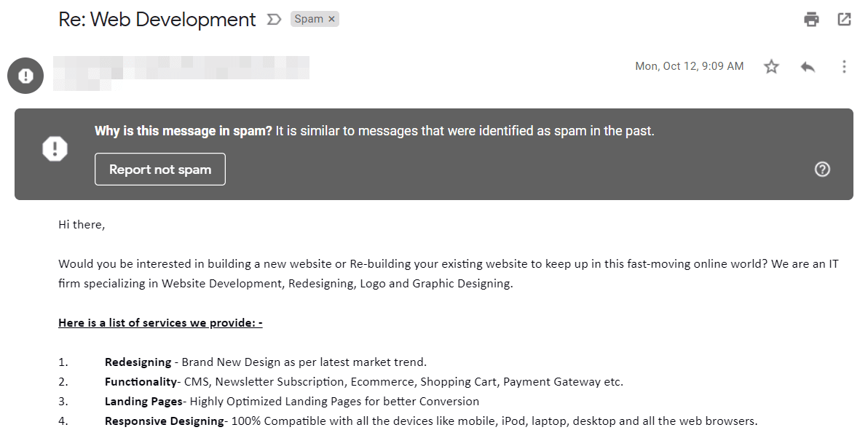Image resolution: width=868 pixels, height=438 pixels.
Task: Click the printer icon's neighboring pop-out icon
Action: [x=843, y=19]
